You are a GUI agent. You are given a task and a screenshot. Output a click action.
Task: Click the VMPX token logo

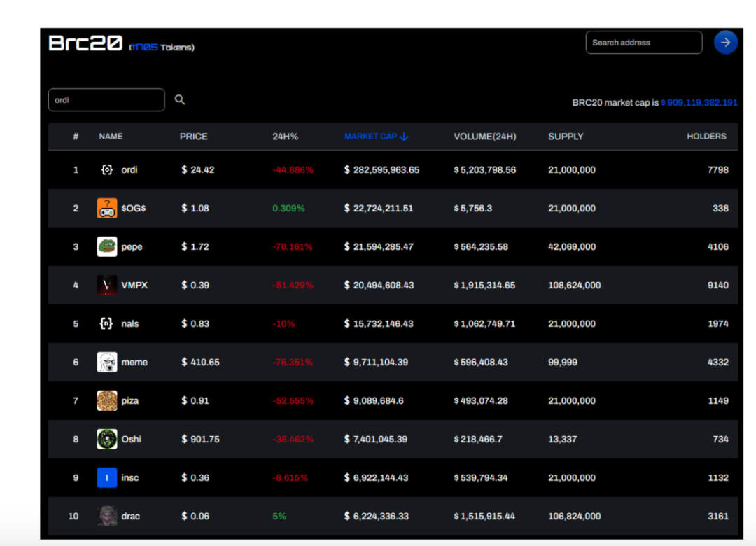pos(107,285)
